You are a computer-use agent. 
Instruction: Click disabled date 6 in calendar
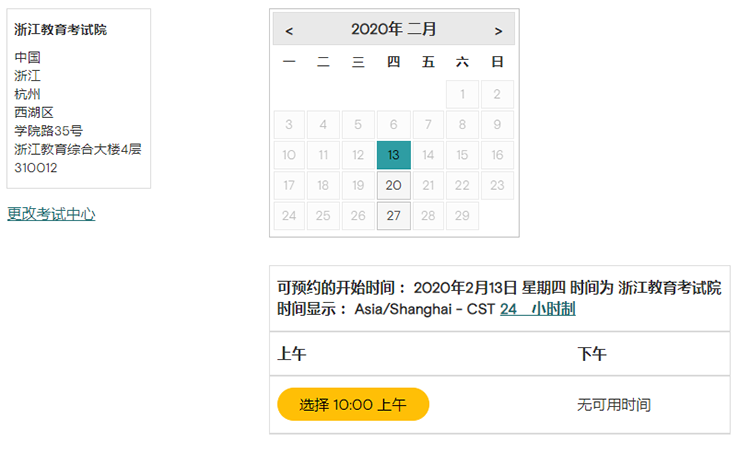point(394,125)
